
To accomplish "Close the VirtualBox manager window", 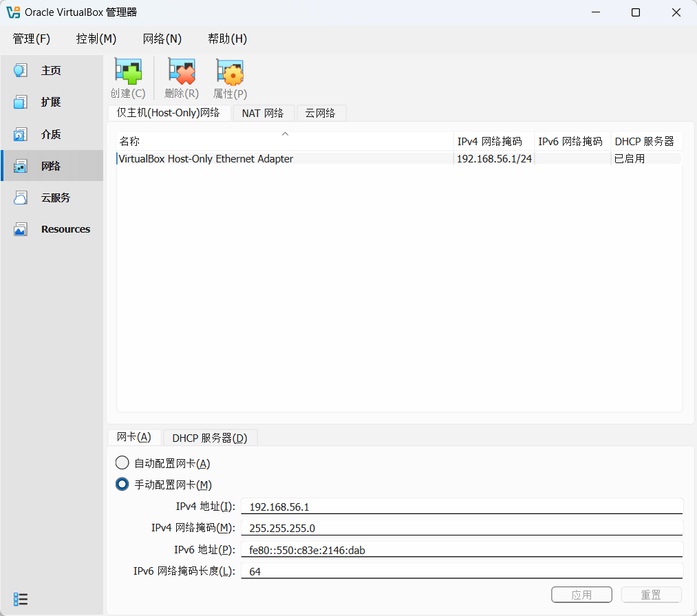I will (676, 12).
